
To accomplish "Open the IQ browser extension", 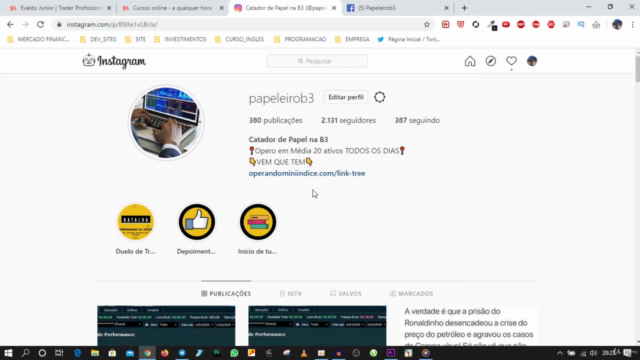I will click(x=581, y=24).
